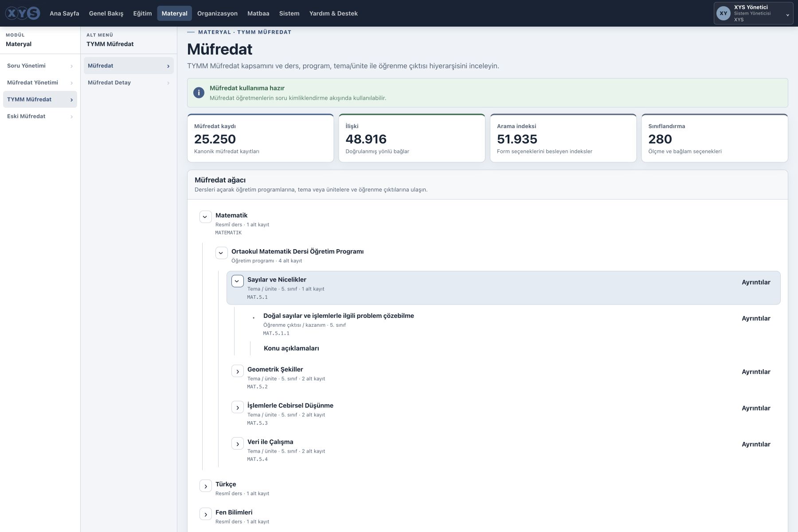Open the Organizasyon menu in top bar
This screenshot has height=532, width=798.
pos(217,13)
